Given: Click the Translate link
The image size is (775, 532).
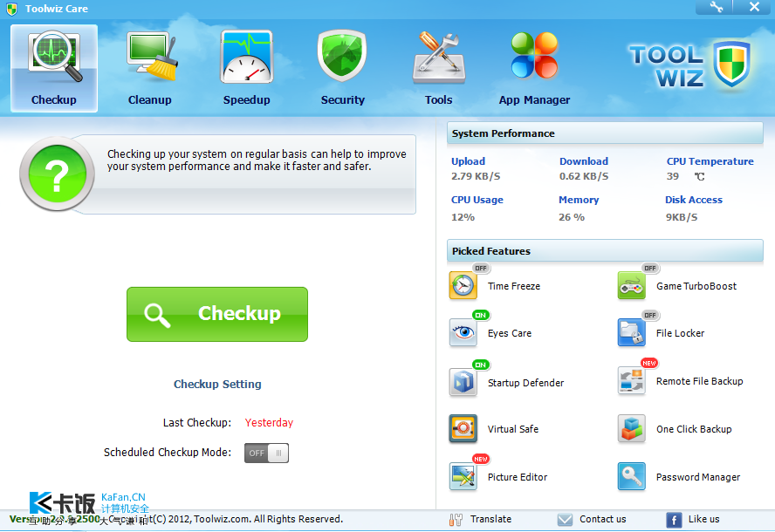Looking at the screenshot, I should 490,519.
